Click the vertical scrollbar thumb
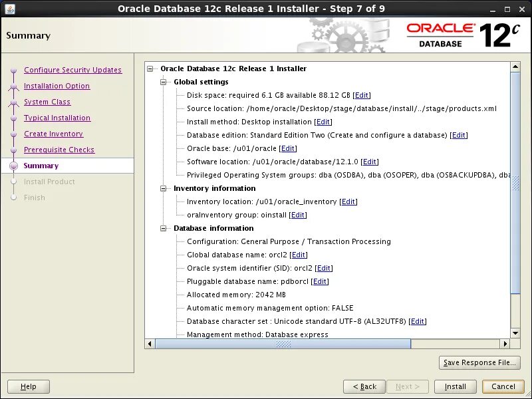Viewport: 532px width, 399px height. click(x=515, y=182)
